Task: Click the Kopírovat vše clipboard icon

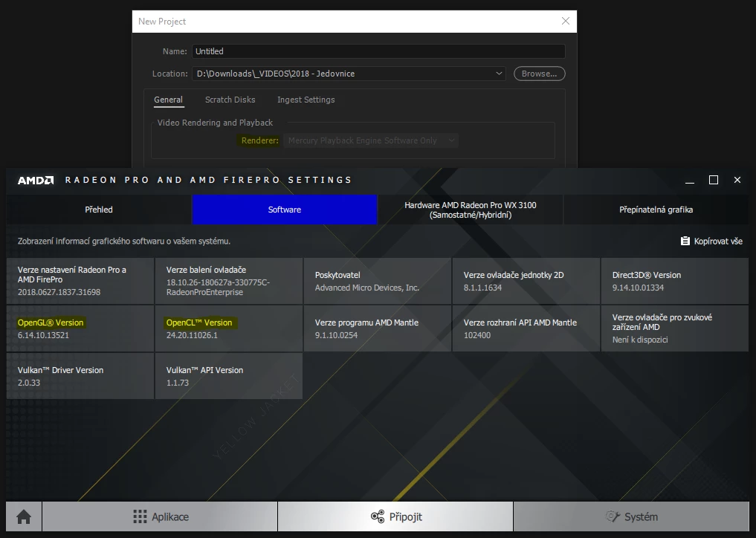Action: (x=685, y=241)
